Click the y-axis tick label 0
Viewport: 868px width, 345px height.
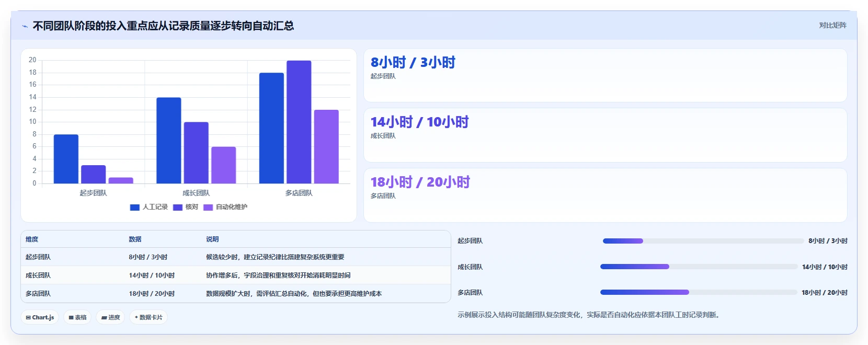(35, 183)
